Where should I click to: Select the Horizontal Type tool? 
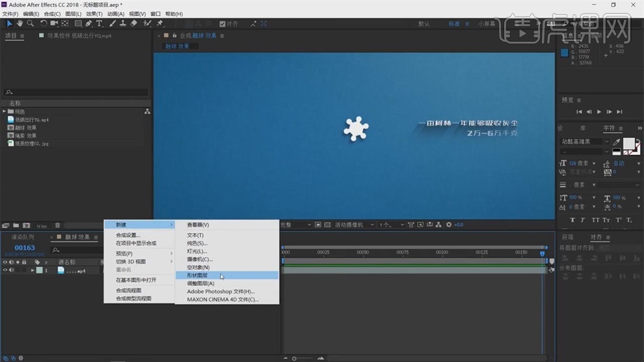[x=100, y=23]
